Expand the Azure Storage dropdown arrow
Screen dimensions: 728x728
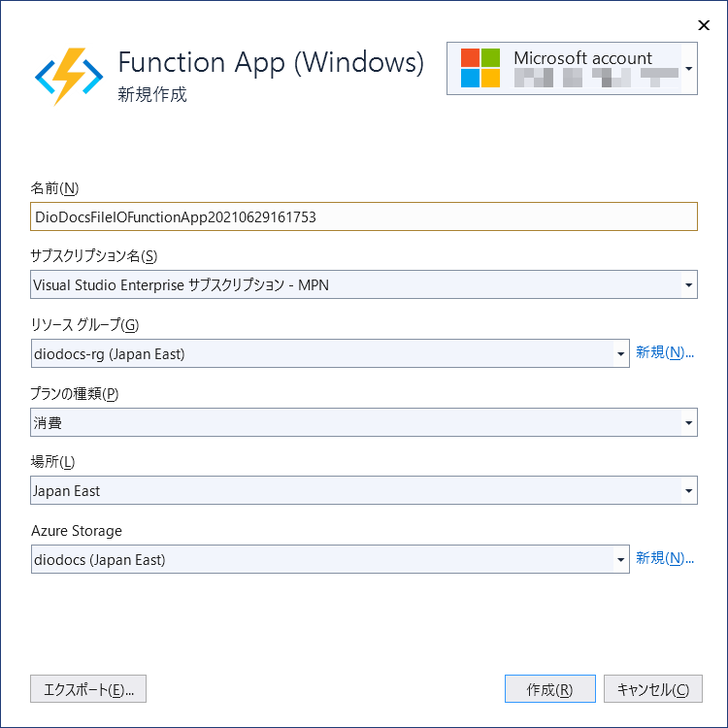pyautogui.click(x=621, y=559)
